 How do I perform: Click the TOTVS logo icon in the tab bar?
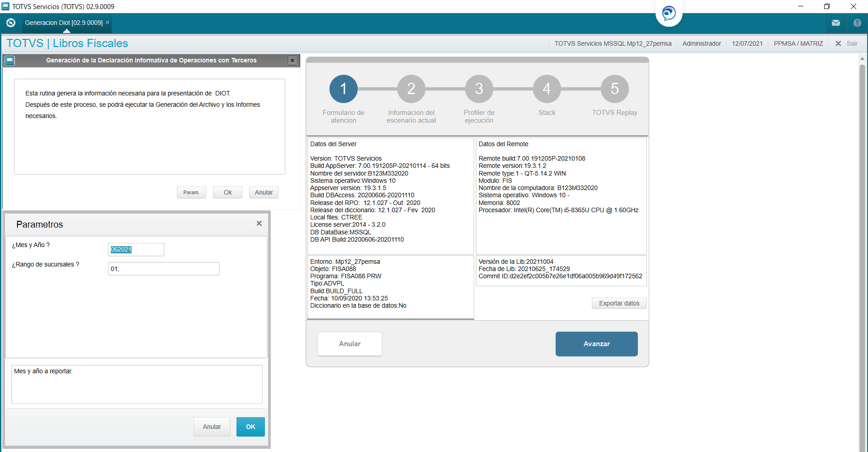[11, 23]
